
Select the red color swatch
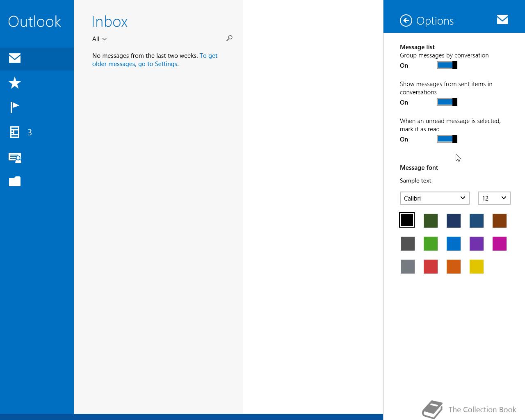[x=431, y=267]
